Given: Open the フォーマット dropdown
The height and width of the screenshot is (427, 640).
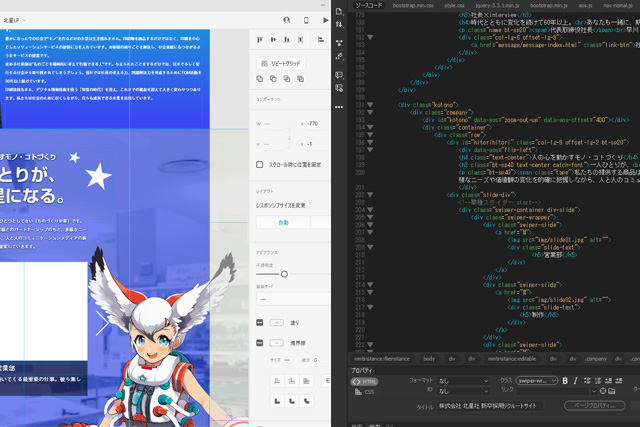Looking at the screenshot, I should pos(462,381).
